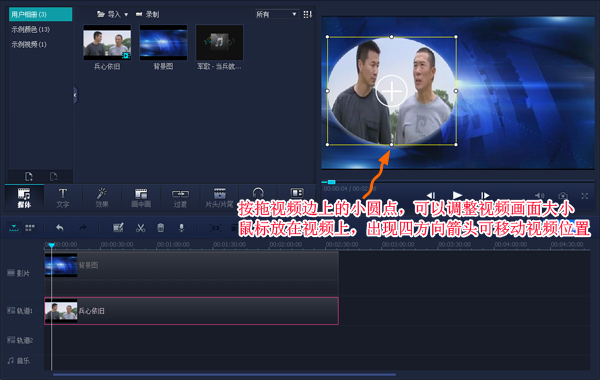Select the 背景图 image thumbnail in library
Viewport: 600px width, 380px height.
point(163,42)
